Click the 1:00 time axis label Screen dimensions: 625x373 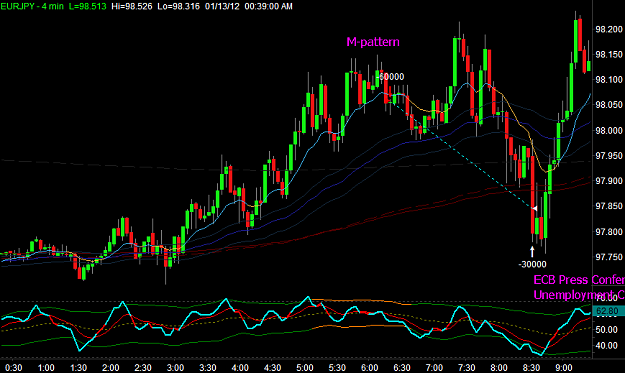pos(45,367)
